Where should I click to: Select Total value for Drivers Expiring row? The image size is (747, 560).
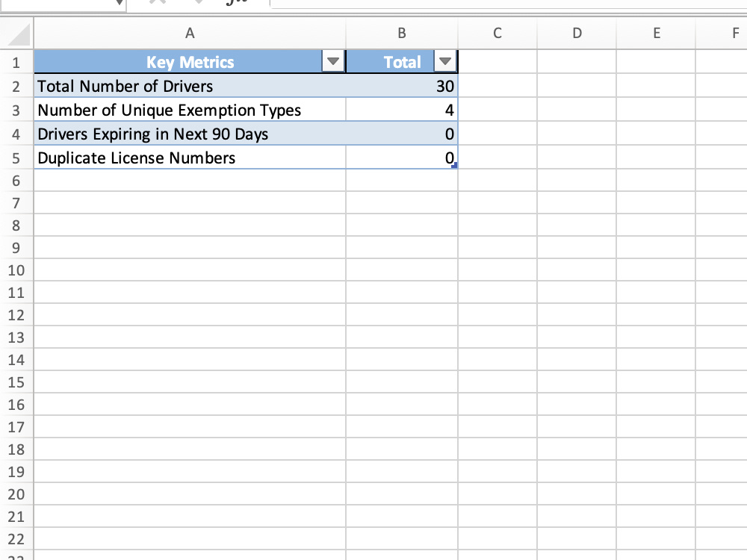click(402, 134)
